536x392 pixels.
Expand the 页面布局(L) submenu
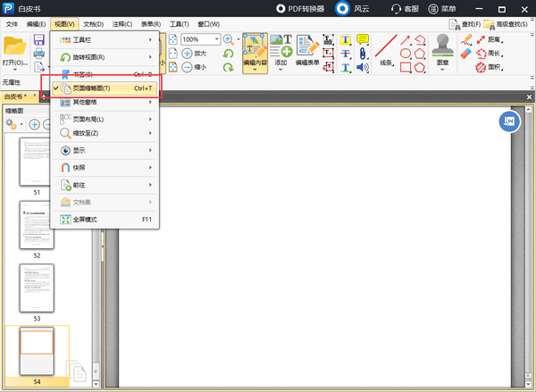click(104, 119)
